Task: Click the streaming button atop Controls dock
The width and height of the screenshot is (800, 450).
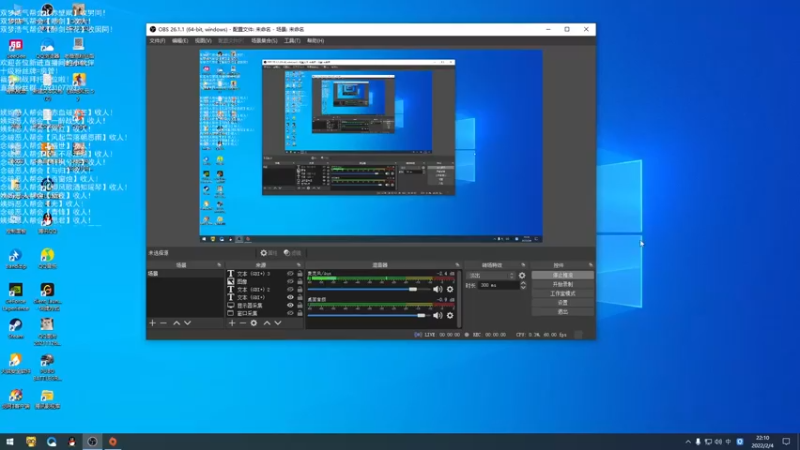Action: pyautogui.click(x=563, y=275)
